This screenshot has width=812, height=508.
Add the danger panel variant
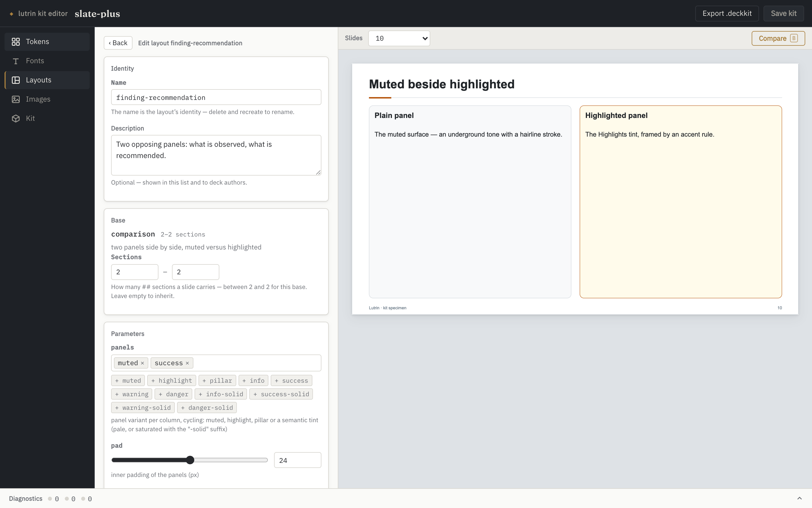[173, 394]
